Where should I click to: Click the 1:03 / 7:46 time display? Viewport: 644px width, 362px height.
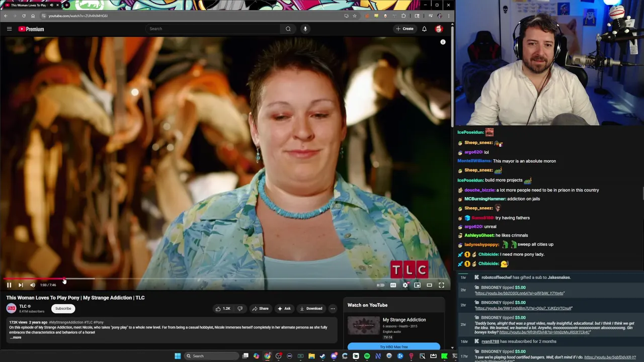(48, 285)
